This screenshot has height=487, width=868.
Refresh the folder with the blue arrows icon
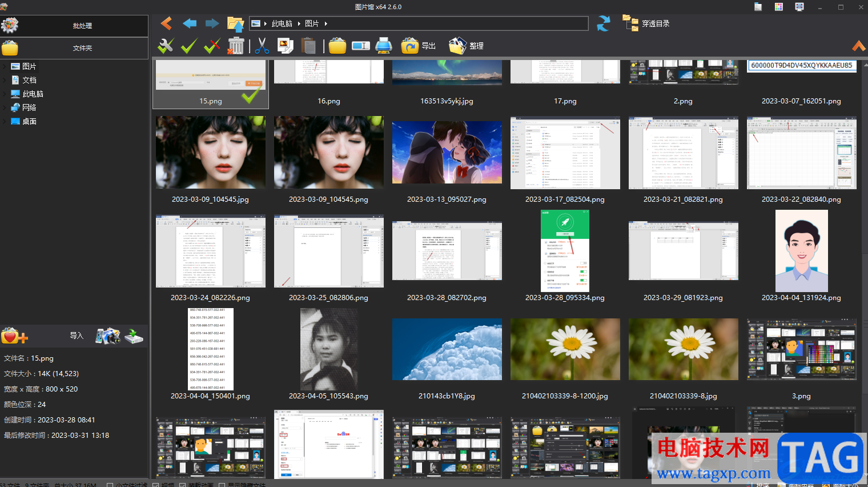[604, 23]
